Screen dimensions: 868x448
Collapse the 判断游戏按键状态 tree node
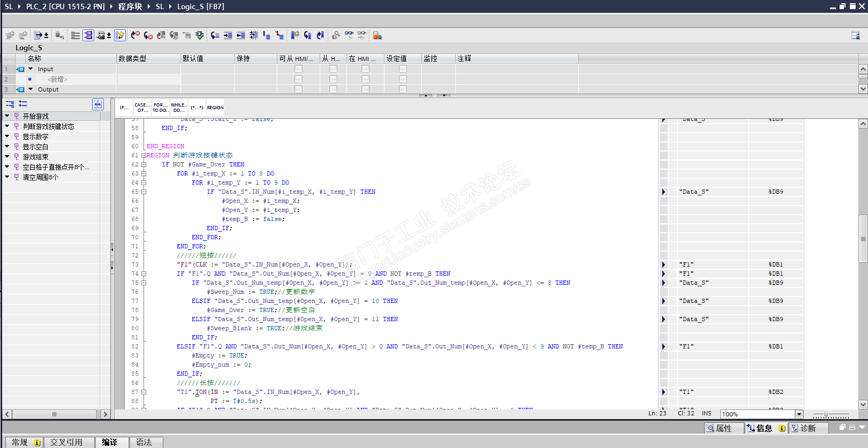pos(7,126)
